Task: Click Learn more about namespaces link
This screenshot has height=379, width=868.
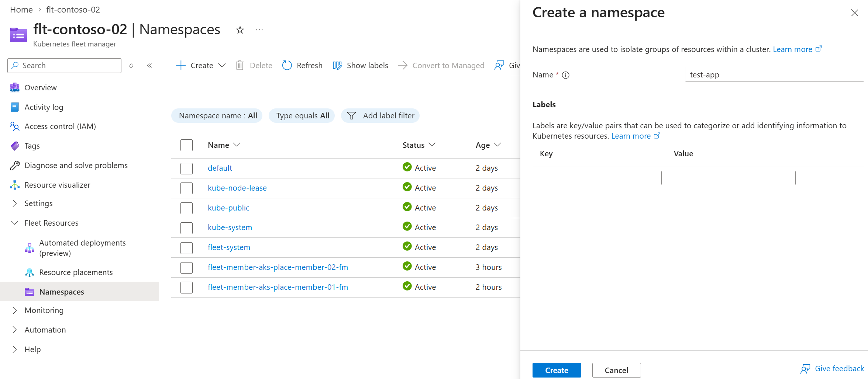Action: click(x=798, y=49)
